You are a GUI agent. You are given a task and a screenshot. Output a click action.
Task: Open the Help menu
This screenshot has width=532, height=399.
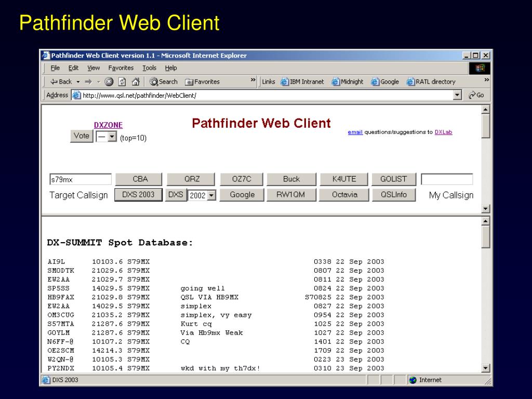(x=171, y=68)
